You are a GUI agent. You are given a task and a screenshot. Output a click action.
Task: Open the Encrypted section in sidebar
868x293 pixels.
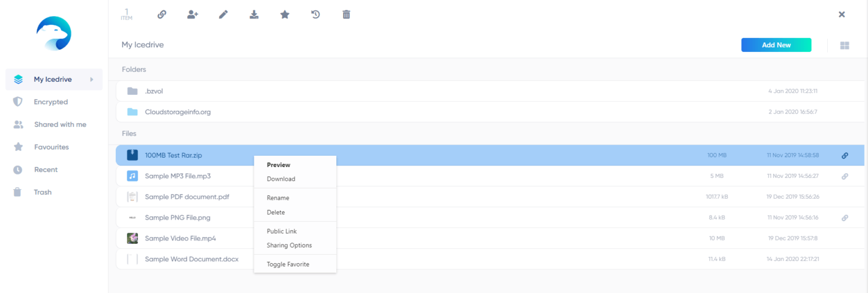50,102
